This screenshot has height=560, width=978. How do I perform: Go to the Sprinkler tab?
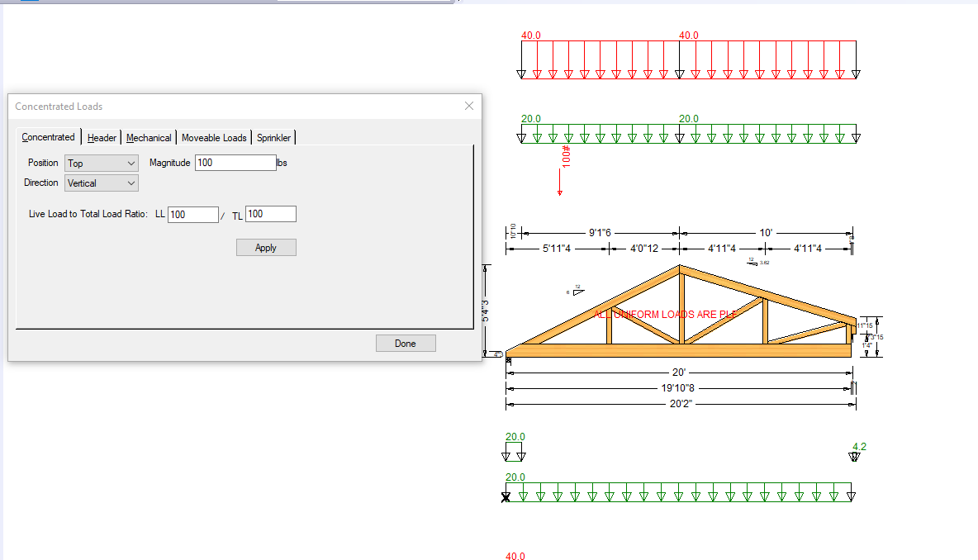(x=273, y=138)
